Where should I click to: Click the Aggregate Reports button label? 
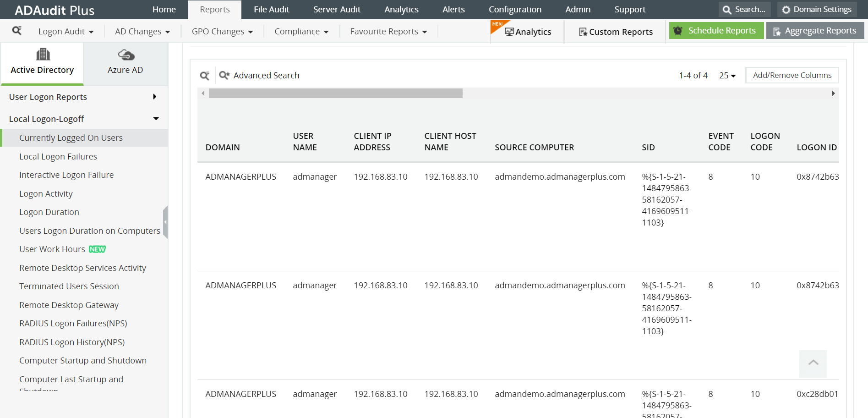click(x=820, y=31)
